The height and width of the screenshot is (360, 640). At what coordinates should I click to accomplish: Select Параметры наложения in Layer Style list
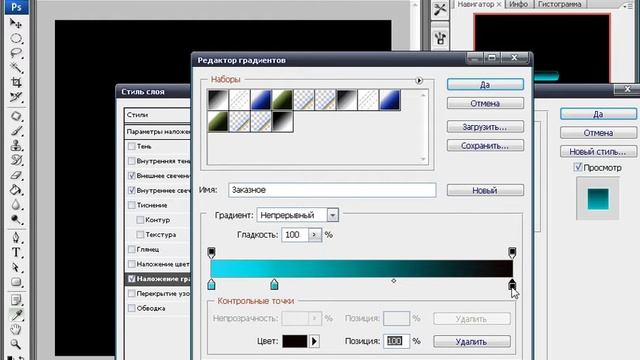pos(157,131)
